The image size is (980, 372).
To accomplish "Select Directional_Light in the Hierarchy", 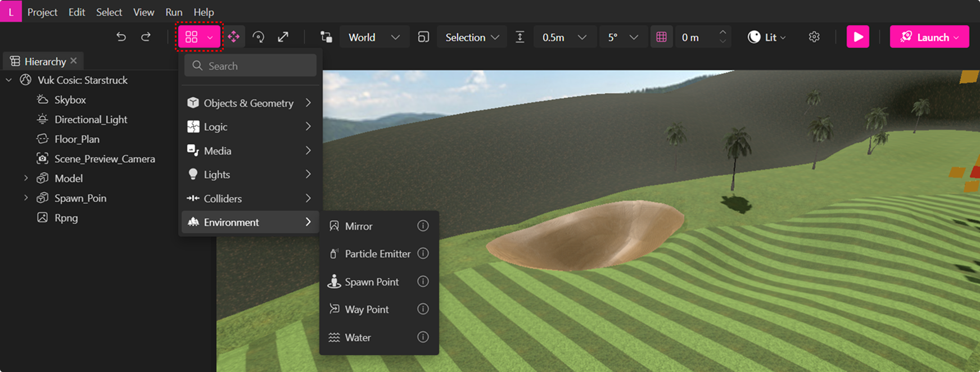I will pos(91,119).
